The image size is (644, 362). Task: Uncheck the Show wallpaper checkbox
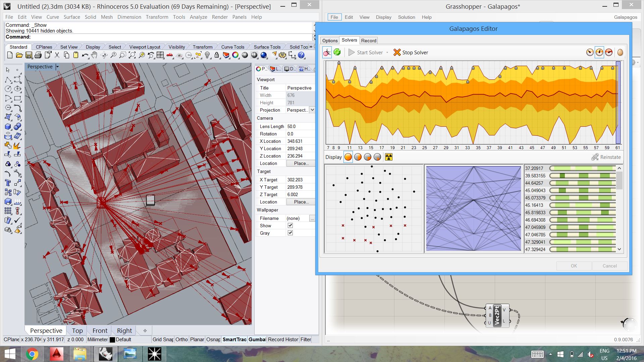290,226
